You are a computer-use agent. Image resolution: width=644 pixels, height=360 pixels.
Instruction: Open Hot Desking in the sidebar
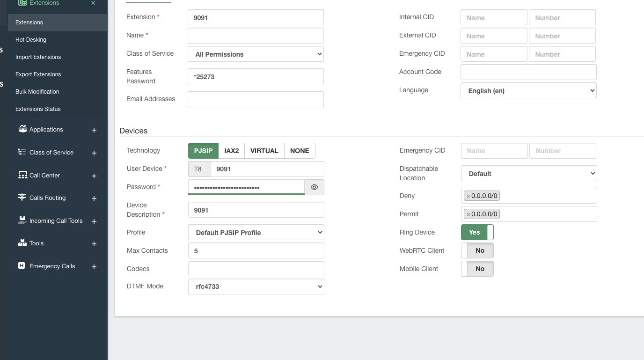31,40
